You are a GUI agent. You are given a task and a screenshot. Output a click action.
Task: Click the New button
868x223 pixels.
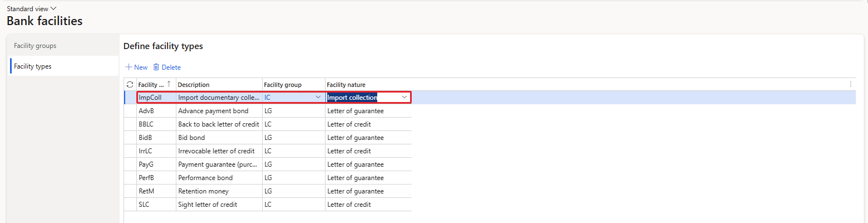(x=136, y=67)
